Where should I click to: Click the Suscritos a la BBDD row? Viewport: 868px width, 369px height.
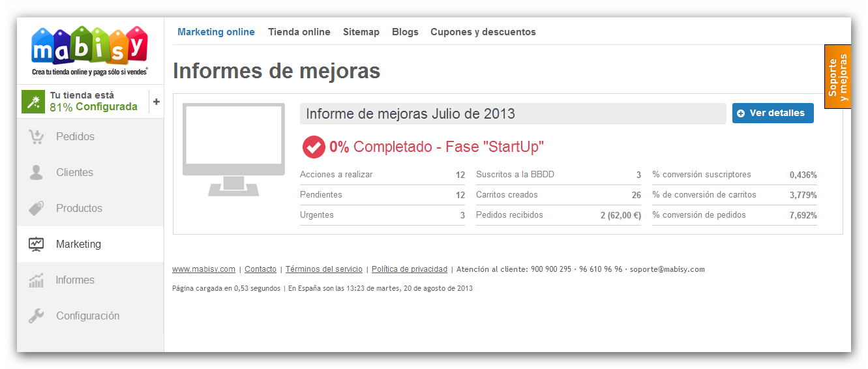click(558, 175)
